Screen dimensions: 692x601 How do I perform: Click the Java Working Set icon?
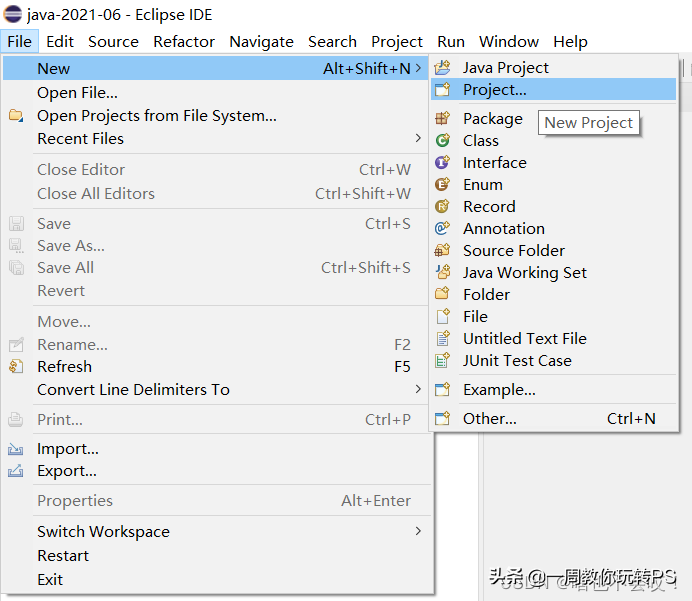tap(442, 272)
